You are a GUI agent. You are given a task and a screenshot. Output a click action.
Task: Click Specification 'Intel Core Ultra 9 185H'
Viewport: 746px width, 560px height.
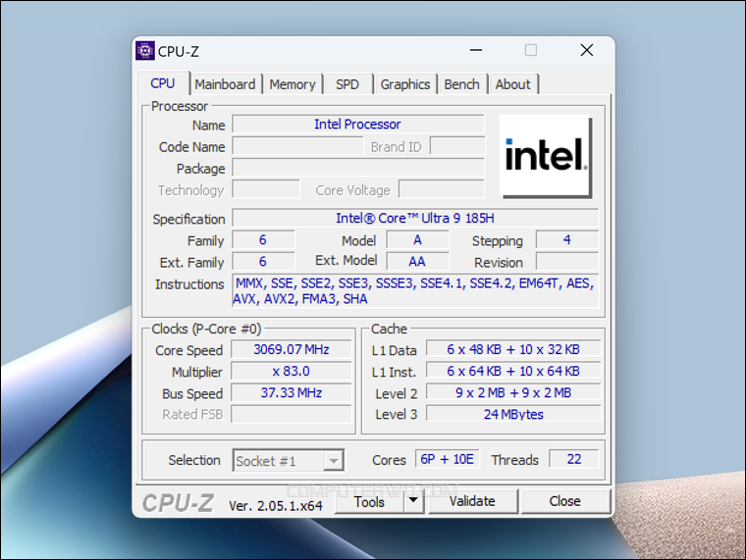tap(415, 219)
